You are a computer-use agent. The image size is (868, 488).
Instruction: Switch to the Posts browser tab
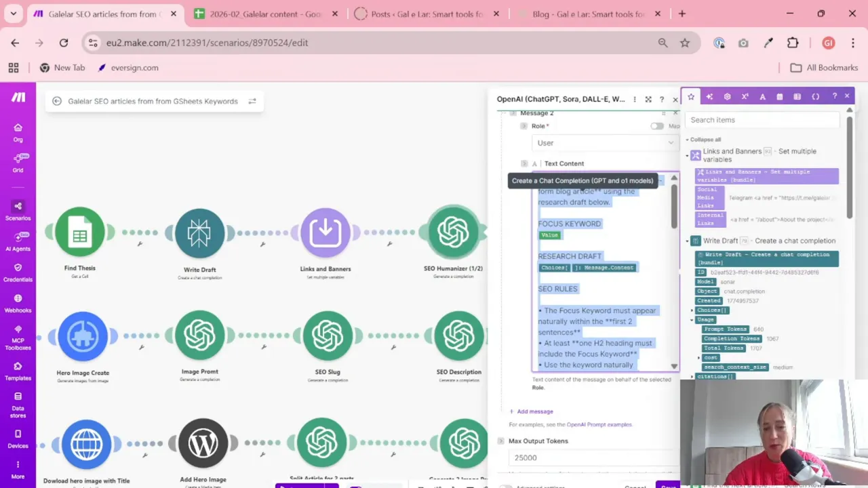click(427, 14)
